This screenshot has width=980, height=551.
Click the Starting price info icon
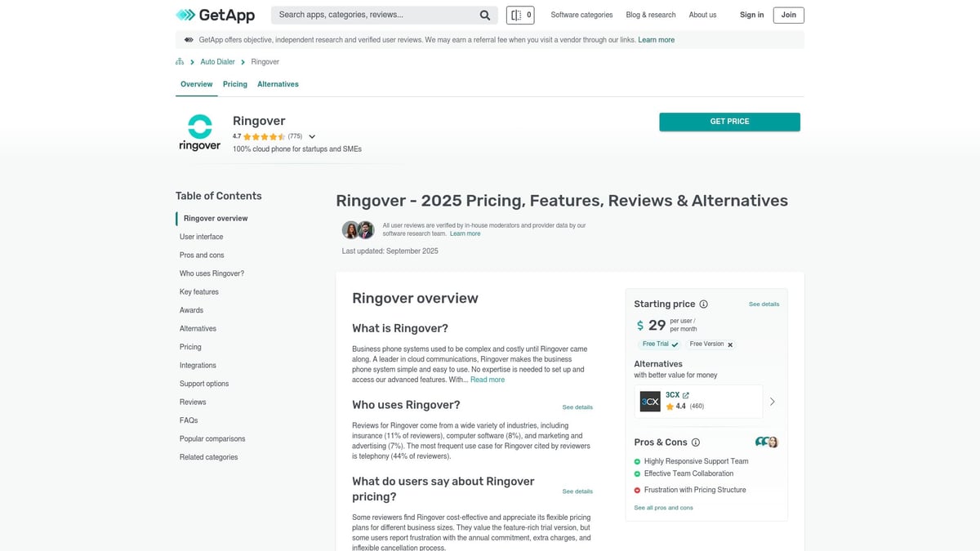[704, 304]
